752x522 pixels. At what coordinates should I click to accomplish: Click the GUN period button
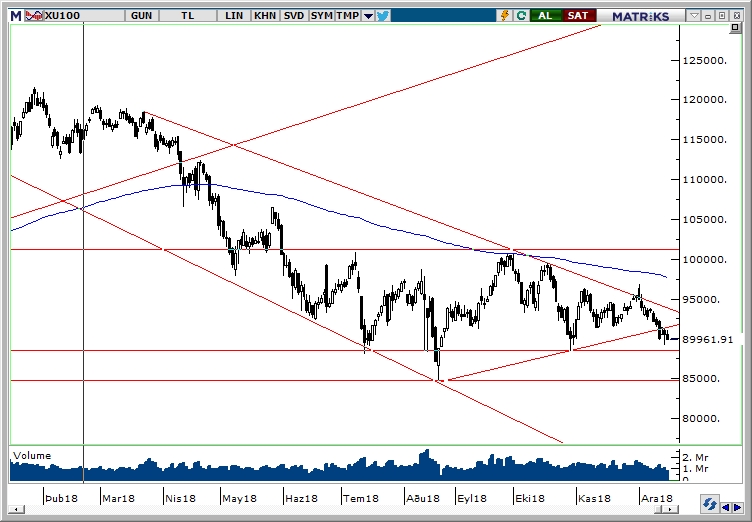click(141, 16)
